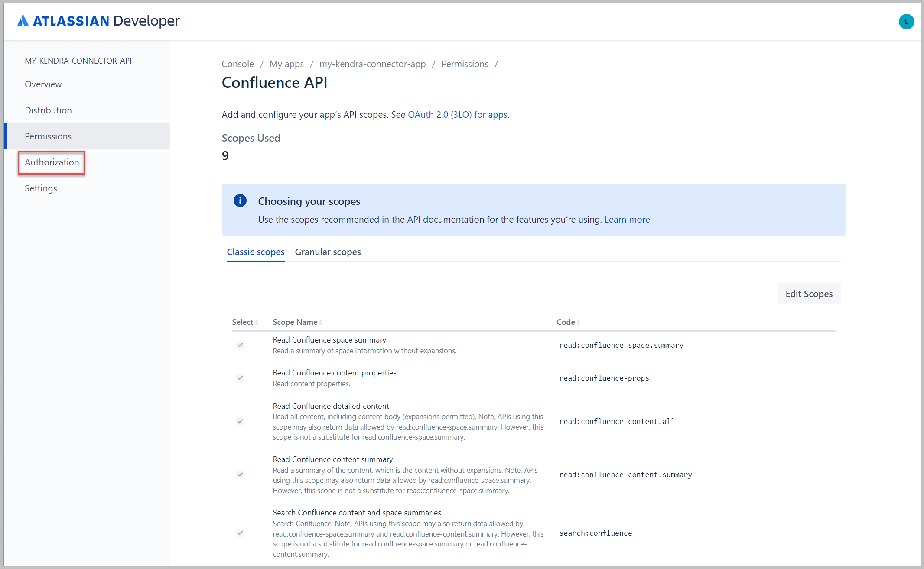The height and width of the screenshot is (569, 924).
Task: Follow the Learn more link
Action: (627, 220)
